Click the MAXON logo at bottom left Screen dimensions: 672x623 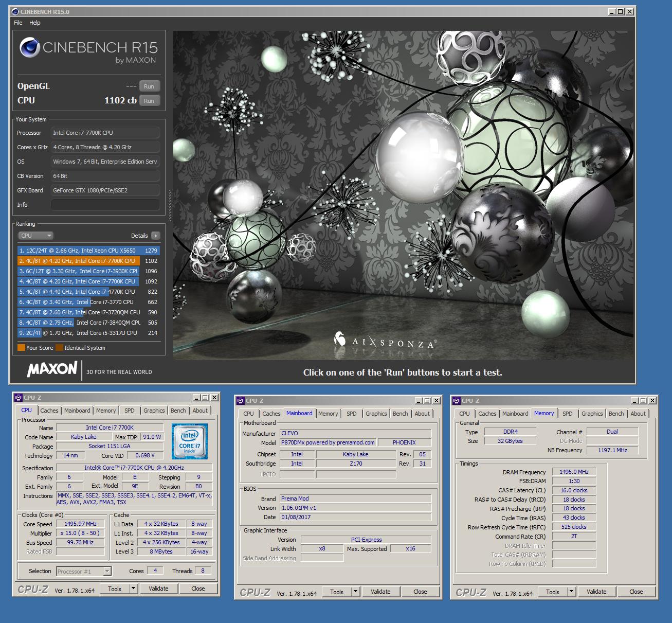point(52,369)
